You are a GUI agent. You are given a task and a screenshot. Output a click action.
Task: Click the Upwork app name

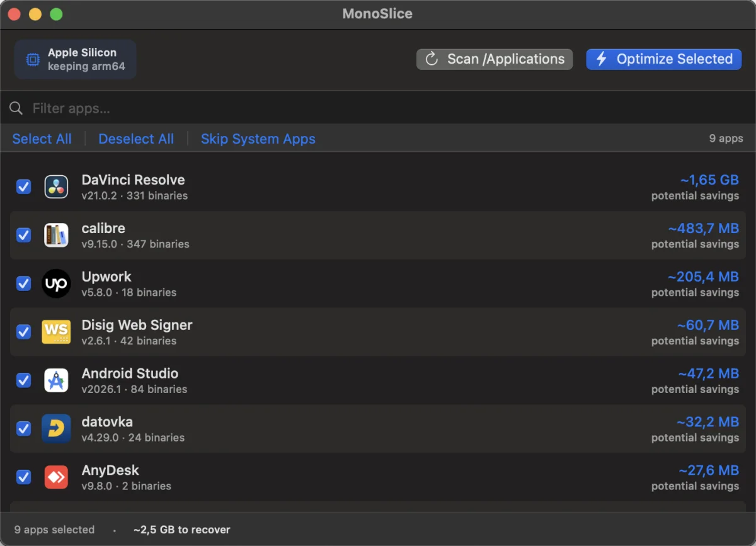tap(106, 277)
